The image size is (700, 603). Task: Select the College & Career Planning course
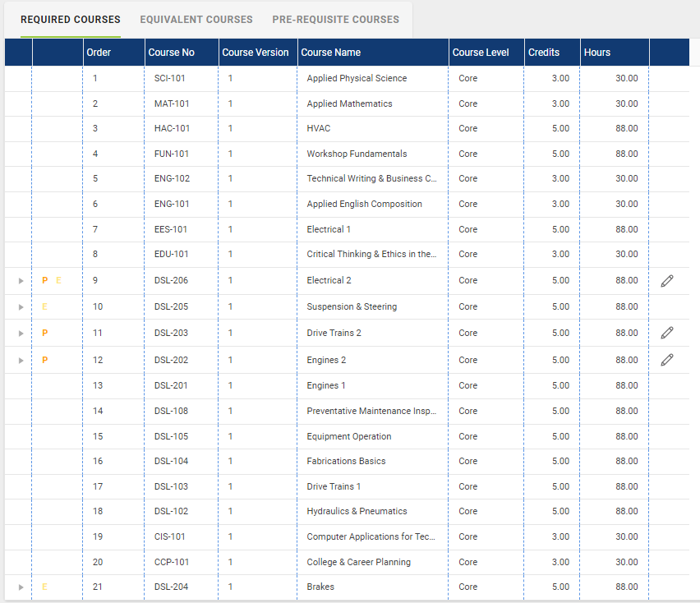(358, 562)
